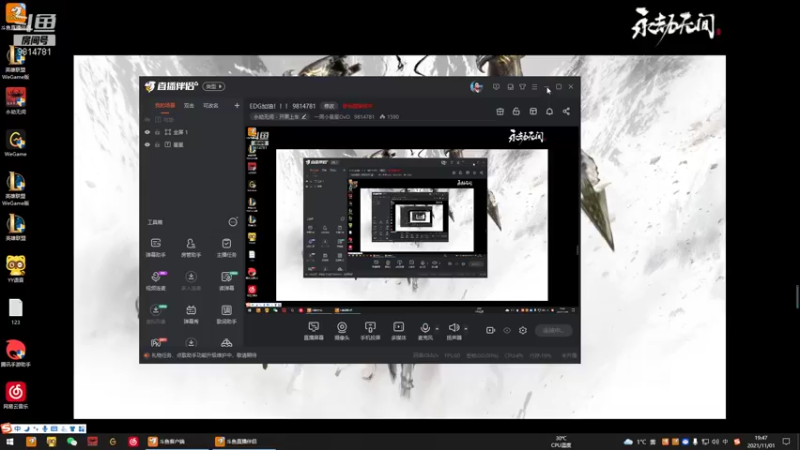This screenshot has height=450, width=800.
Task: Select the 全屏 1 source row
Action: (x=191, y=132)
